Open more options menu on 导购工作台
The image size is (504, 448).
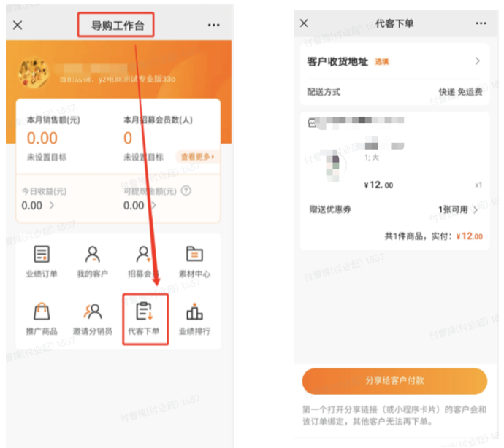click(213, 25)
